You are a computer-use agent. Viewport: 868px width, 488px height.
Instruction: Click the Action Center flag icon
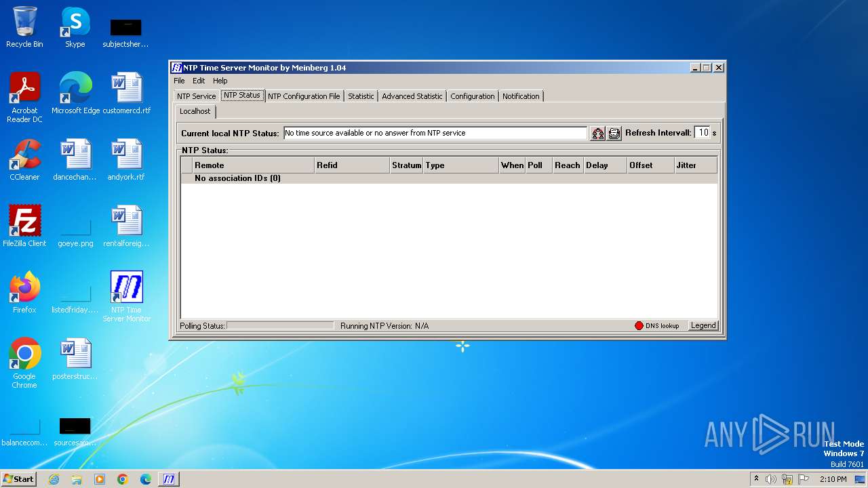[x=804, y=479]
